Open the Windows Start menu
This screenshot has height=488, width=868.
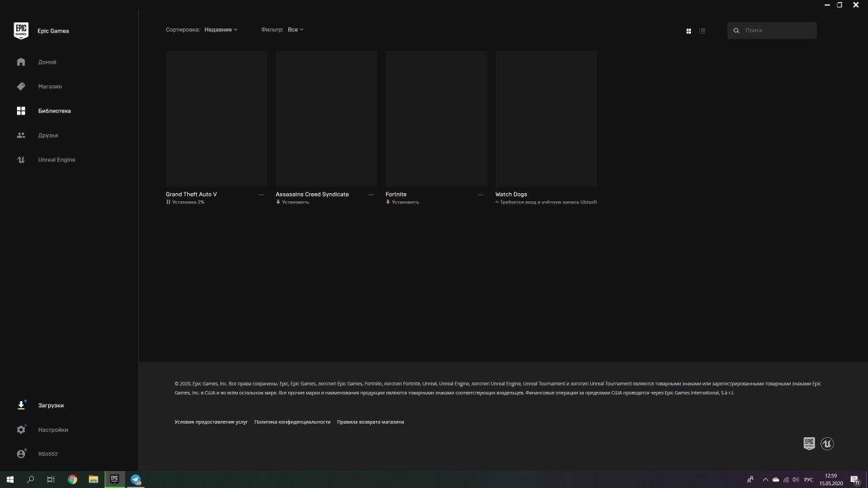(x=9, y=479)
